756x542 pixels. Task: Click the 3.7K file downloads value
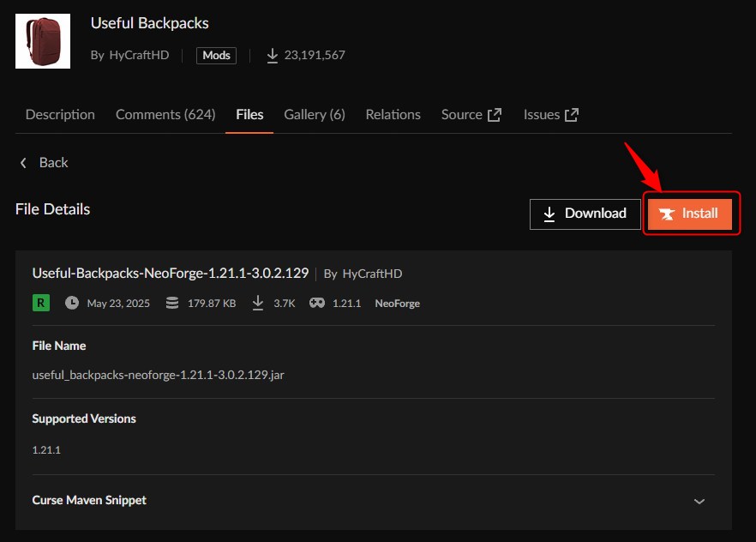[x=285, y=304]
